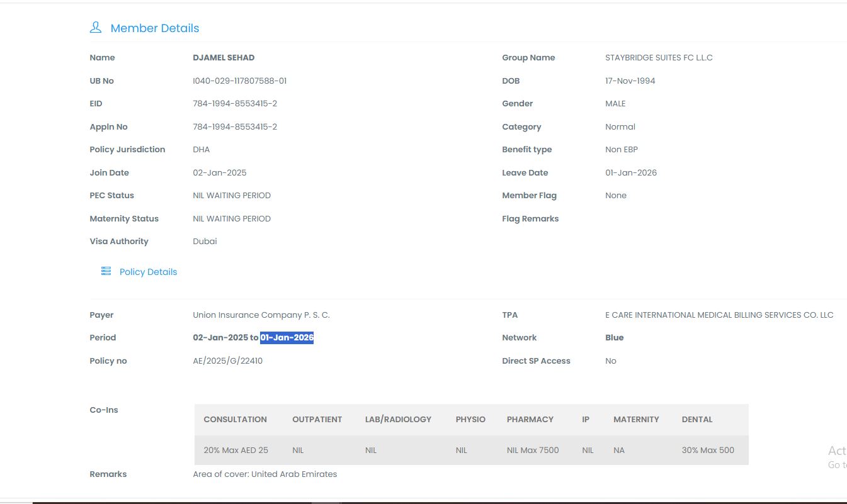
Task: Click the NIL cell under LAB/RADIOLOGY
Action: 371,451
